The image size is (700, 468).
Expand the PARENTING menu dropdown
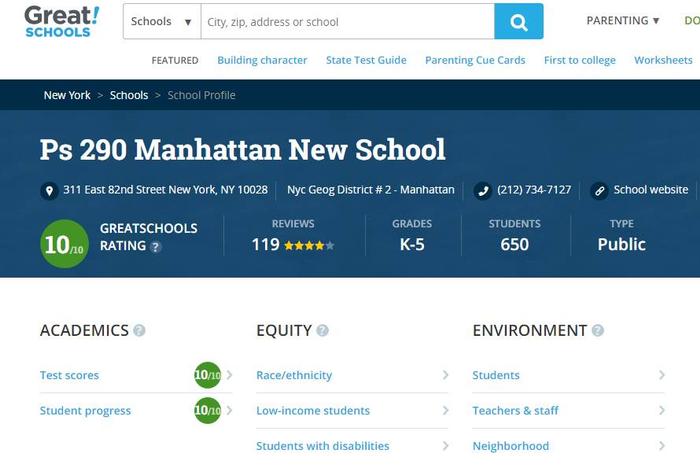pos(623,21)
